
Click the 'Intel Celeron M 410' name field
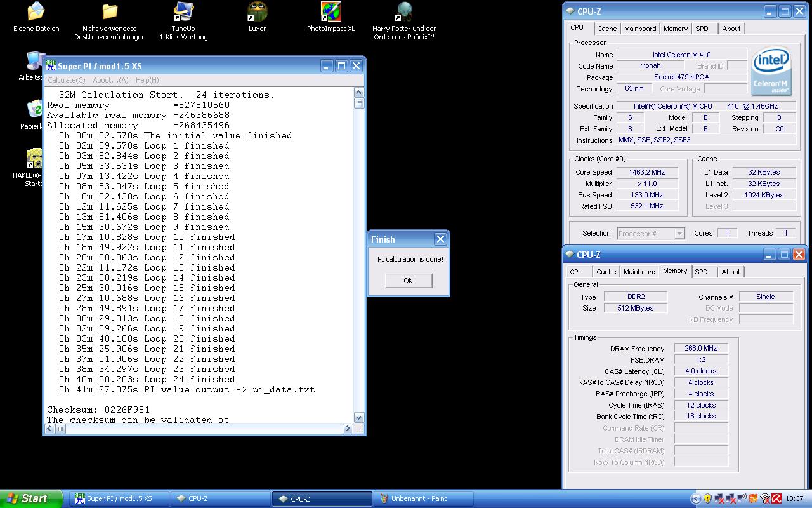[681, 55]
